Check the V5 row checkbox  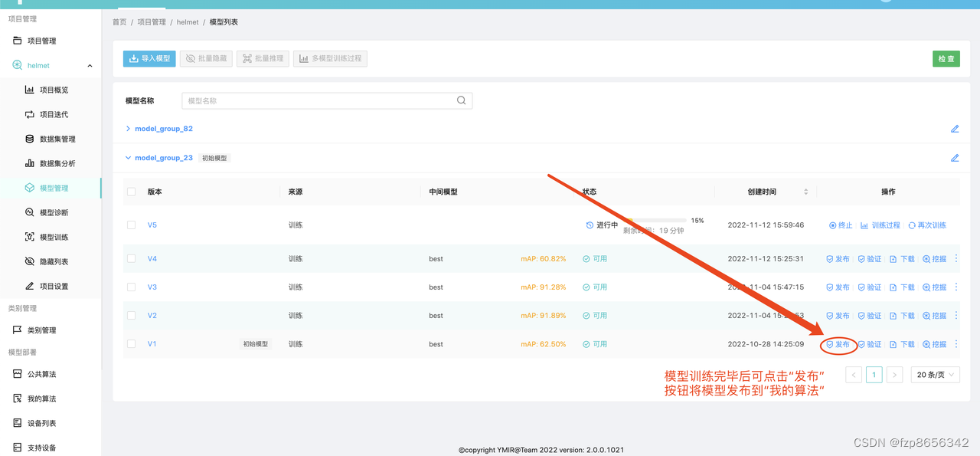click(131, 225)
